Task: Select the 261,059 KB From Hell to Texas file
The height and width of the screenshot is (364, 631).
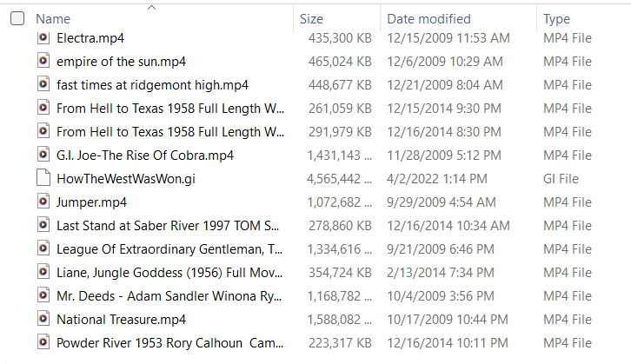Action: click(x=170, y=109)
